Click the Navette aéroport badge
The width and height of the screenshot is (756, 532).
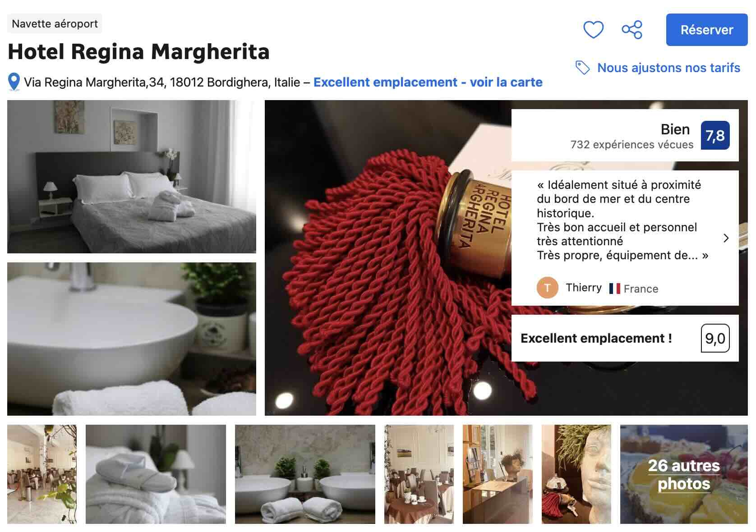pyautogui.click(x=55, y=23)
